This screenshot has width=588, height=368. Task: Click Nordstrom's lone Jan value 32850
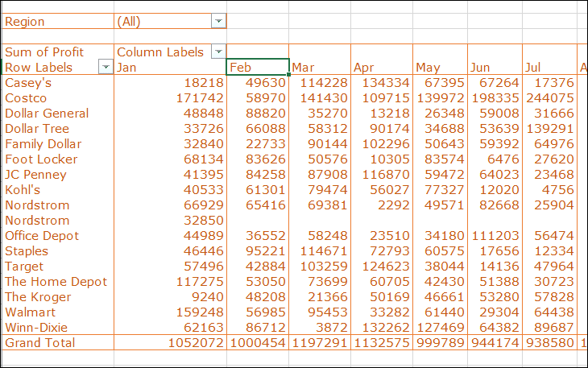[x=204, y=221]
